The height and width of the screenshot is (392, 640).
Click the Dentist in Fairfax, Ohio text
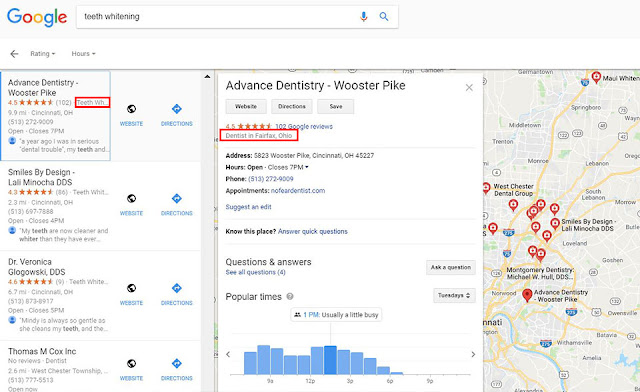259,136
